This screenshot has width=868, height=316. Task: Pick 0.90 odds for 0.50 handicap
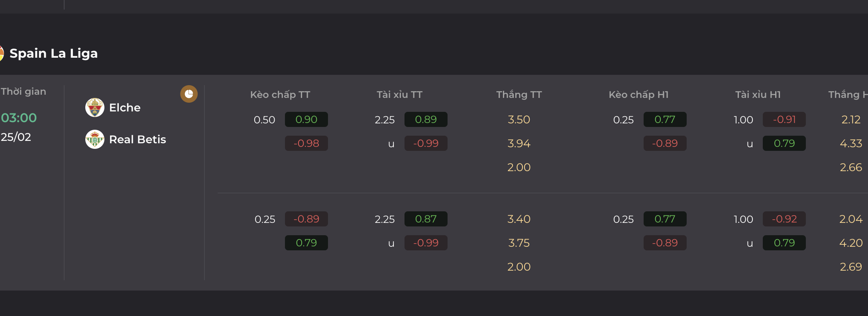[306, 119]
